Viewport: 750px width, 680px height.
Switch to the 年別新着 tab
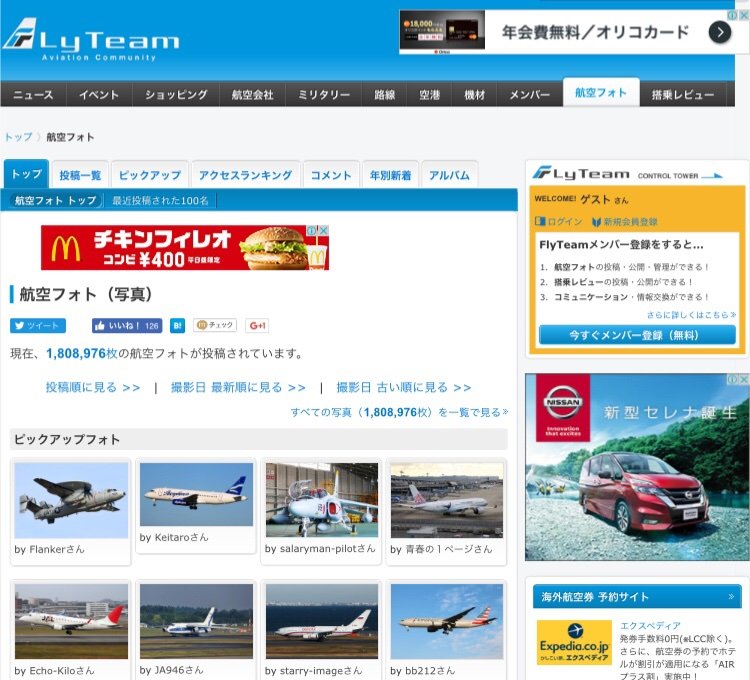(x=390, y=175)
